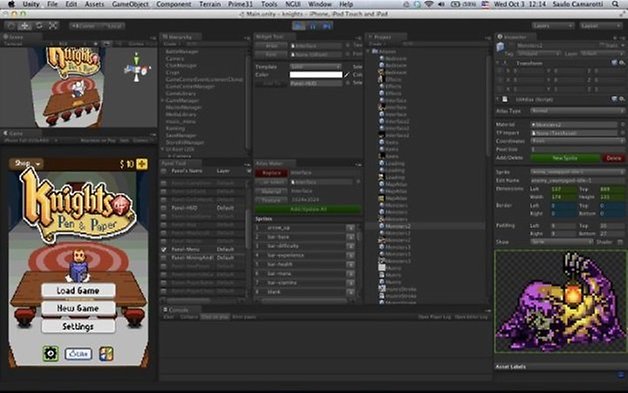Toggle Stats in the Game view
The width and height of the screenshot is (628, 393).
(124, 141)
